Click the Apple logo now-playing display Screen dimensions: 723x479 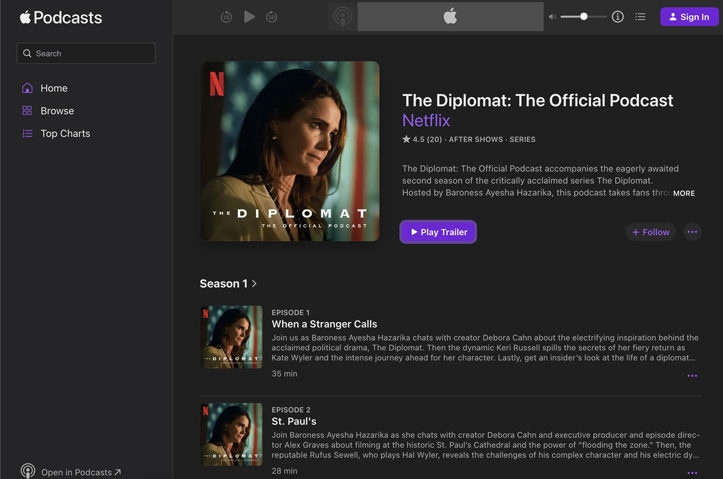pos(450,17)
